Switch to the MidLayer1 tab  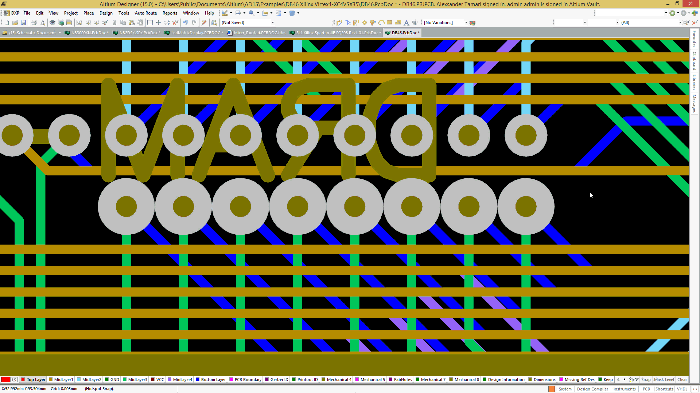61,380
